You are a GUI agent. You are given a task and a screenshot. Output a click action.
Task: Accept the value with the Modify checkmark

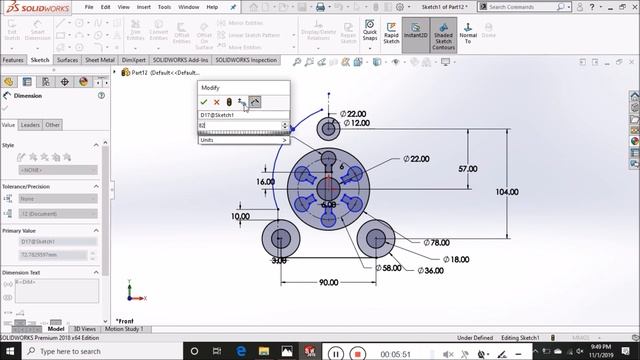[204, 102]
